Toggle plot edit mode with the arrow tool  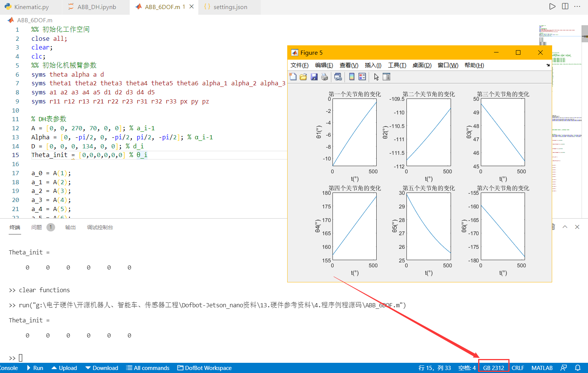coord(376,77)
